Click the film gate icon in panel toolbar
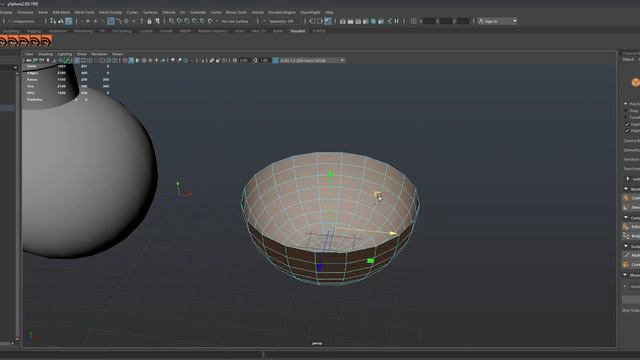The height and width of the screenshot is (360, 640). tap(83, 60)
